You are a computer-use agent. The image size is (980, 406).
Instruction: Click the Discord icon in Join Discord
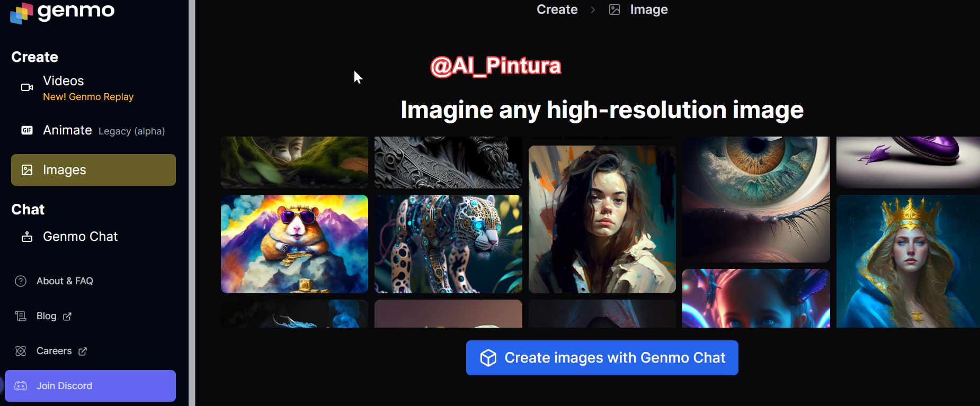[x=21, y=386]
